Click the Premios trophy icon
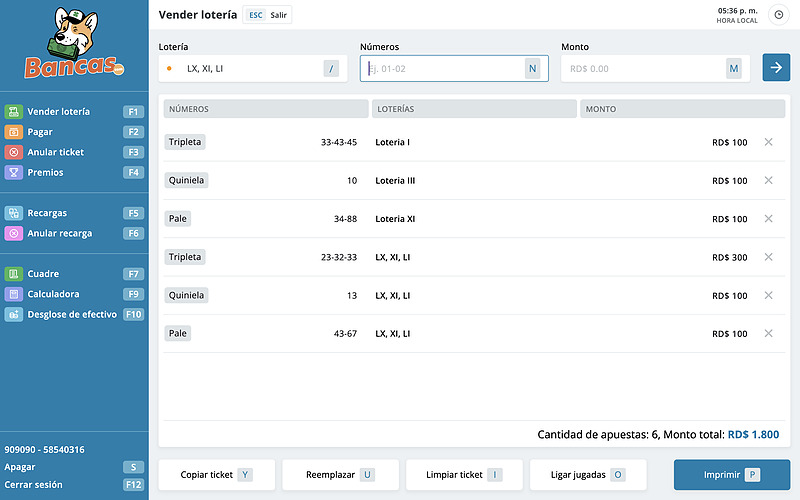Screen dimensions: 800x500 tap(13, 173)
